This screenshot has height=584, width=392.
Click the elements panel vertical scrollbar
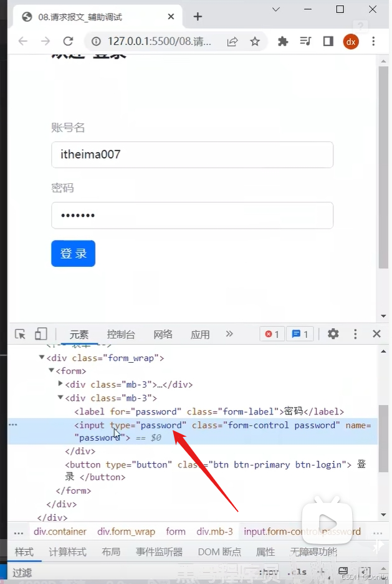pos(383,438)
